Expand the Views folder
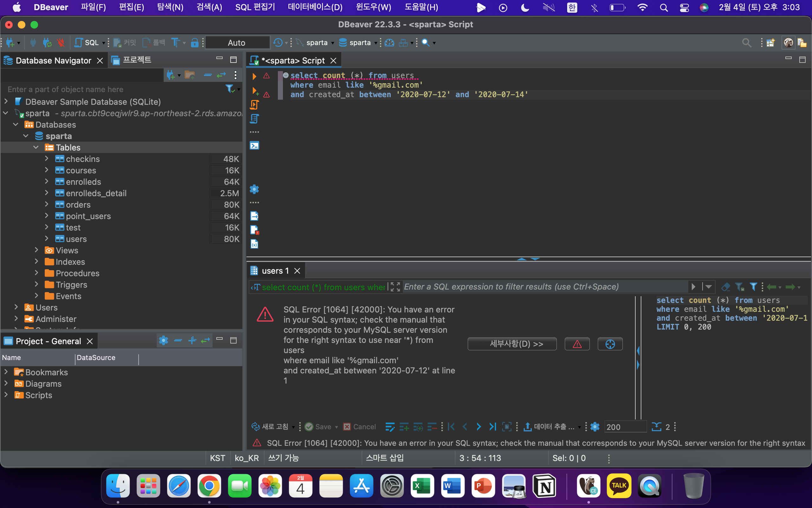 pyautogui.click(x=36, y=250)
